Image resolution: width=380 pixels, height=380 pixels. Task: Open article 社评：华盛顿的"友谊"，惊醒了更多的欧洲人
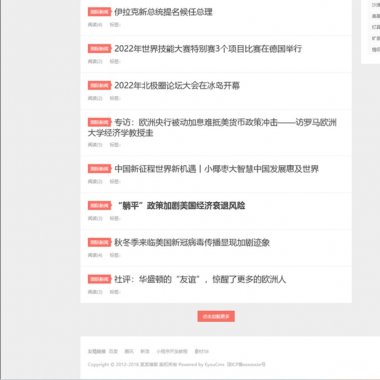(x=200, y=279)
